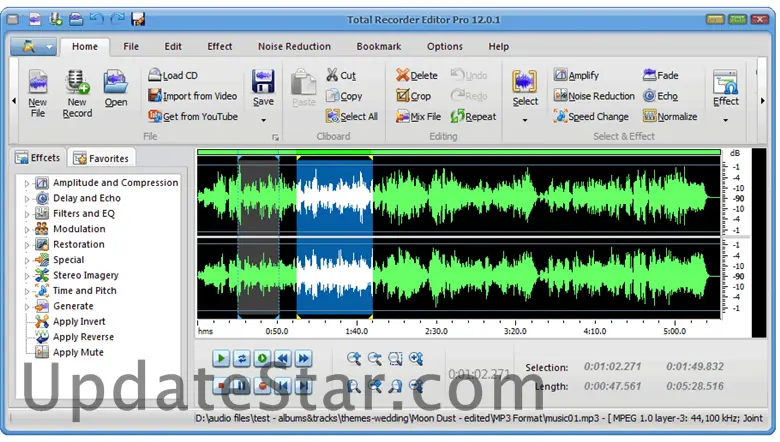Expand the Modulation tree node
The width and height of the screenshot is (780, 442).
click(27, 230)
